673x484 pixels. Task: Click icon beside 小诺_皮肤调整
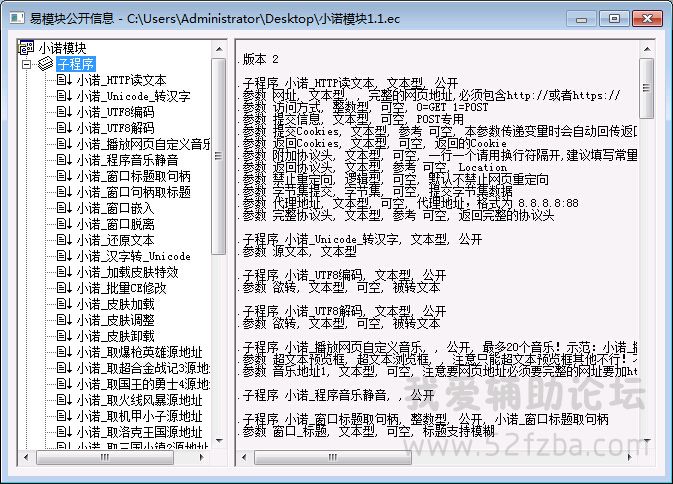coord(64,320)
